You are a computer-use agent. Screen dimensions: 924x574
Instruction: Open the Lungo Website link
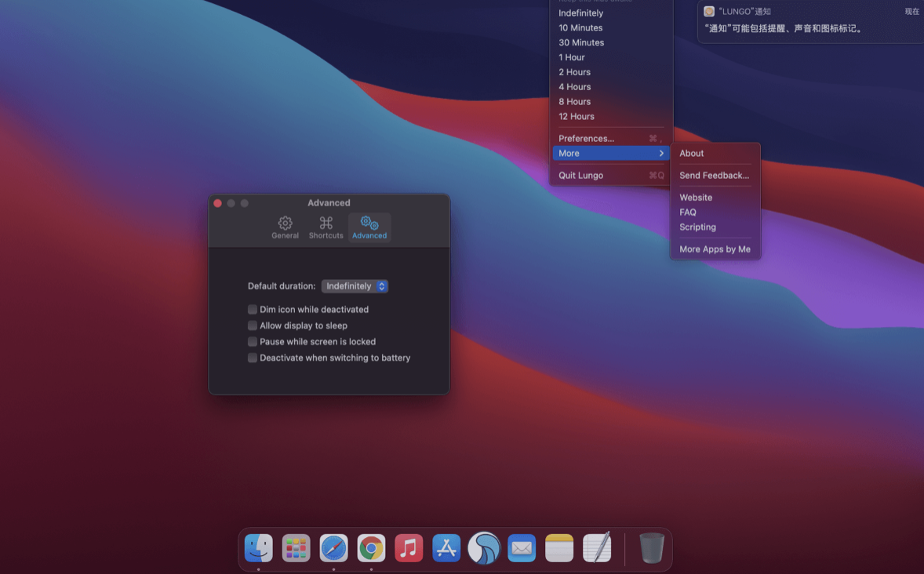click(x=696, y=197)
